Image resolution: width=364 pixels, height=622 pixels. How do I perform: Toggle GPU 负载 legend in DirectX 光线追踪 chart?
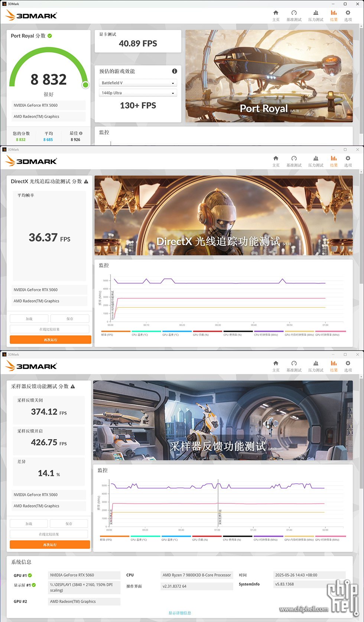pyautogui.click(x=207, y=333)
